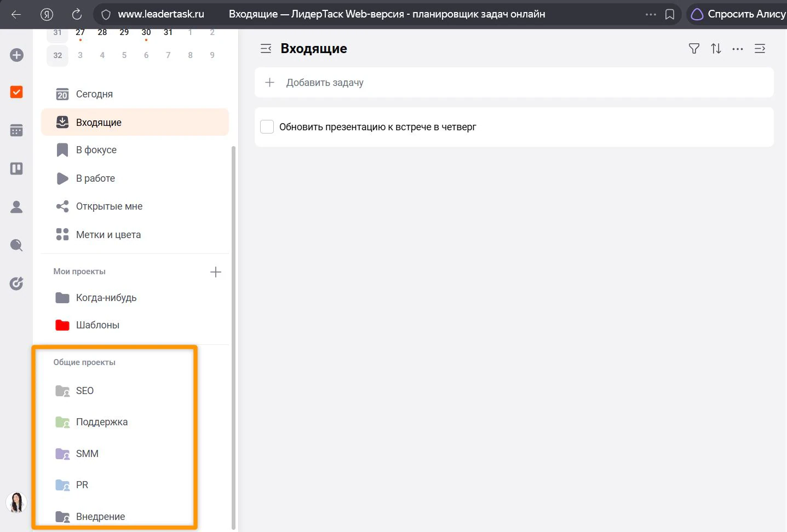This screenshot has height=532, width=787.
Task: Open Шаблоны red folder project
Action: coord(135,325)
